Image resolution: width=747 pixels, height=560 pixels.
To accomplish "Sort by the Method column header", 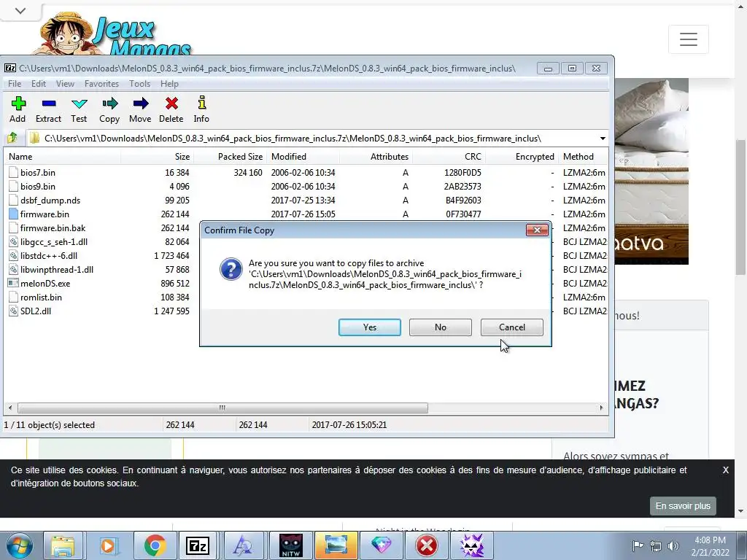I will [583, 157].
